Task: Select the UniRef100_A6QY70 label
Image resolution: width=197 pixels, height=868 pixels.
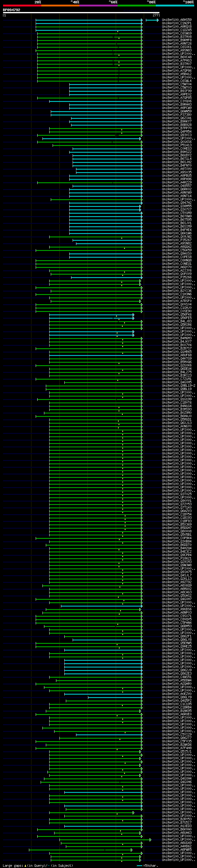Action: (x=177, y=267)
